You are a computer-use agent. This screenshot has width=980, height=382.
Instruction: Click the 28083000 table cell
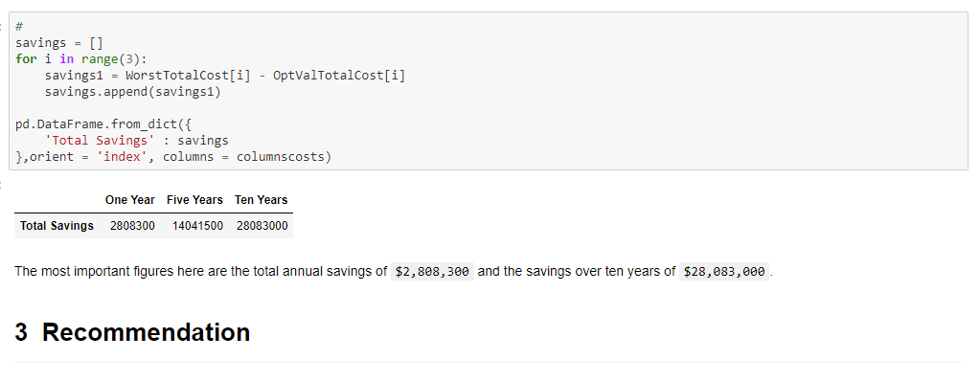point(262,225)
